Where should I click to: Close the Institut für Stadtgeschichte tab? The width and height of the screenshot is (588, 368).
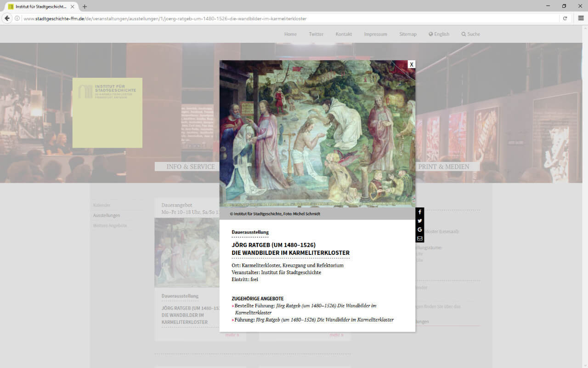[73, 6]
